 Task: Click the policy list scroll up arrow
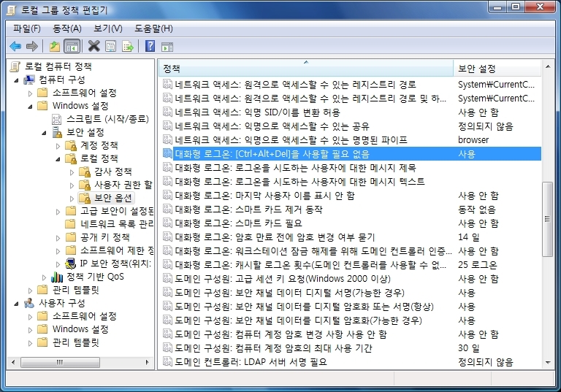tap(547, 66)
